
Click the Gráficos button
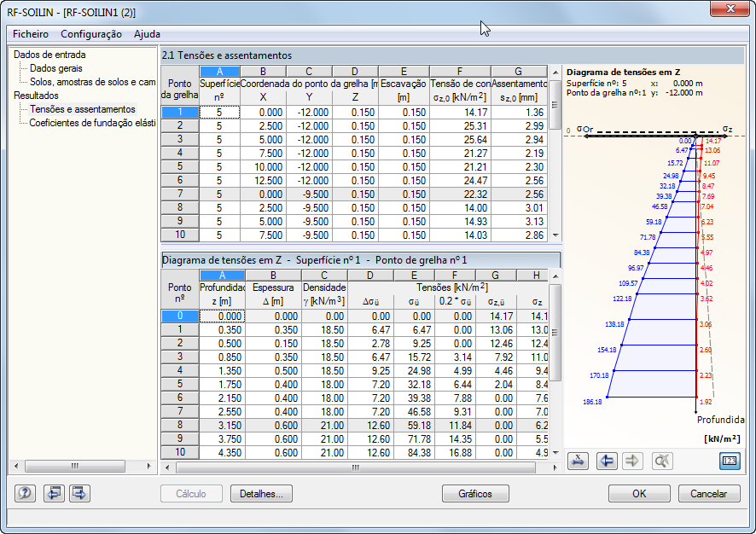click(475, 494)
